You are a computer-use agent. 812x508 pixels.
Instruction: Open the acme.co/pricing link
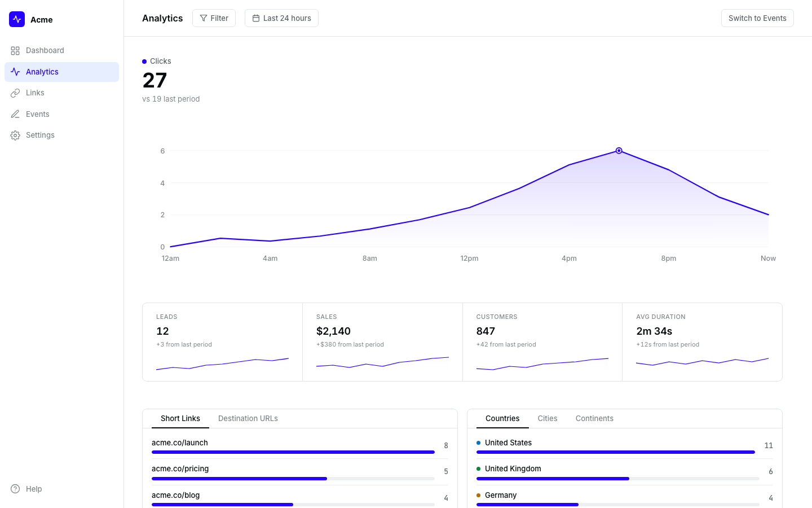tap(180, 468)
